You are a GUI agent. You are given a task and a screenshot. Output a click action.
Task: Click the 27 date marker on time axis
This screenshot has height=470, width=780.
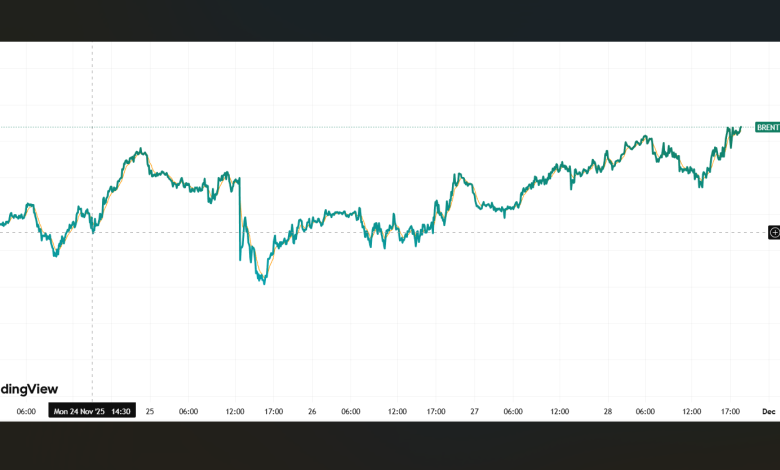coord(474,411)
